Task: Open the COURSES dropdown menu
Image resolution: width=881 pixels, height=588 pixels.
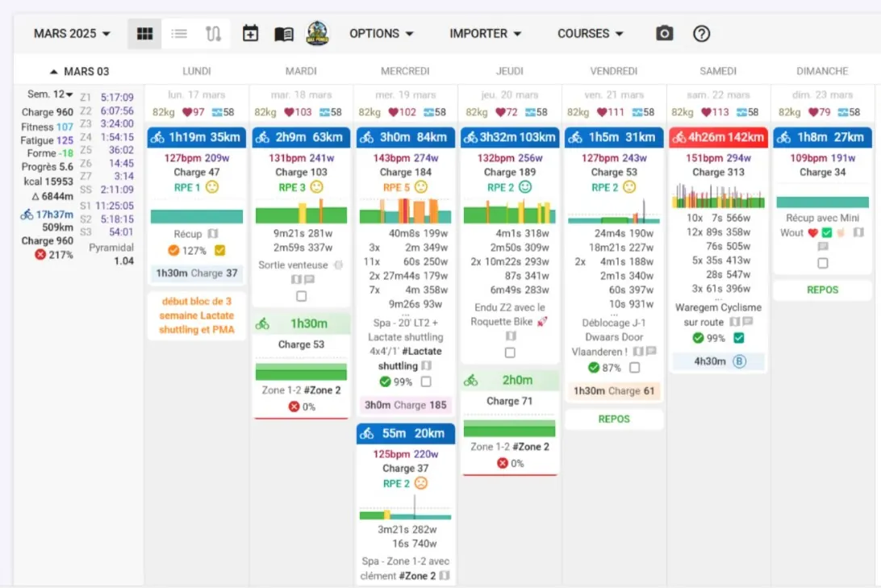Action: [x=590, y=34]
